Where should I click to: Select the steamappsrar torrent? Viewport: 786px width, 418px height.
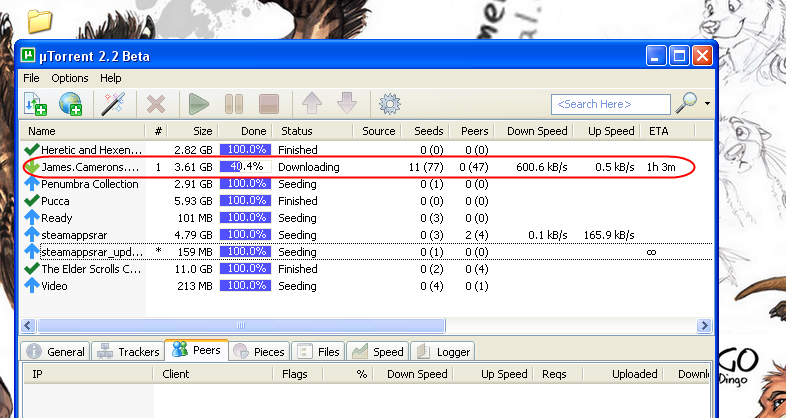[366, 235]
